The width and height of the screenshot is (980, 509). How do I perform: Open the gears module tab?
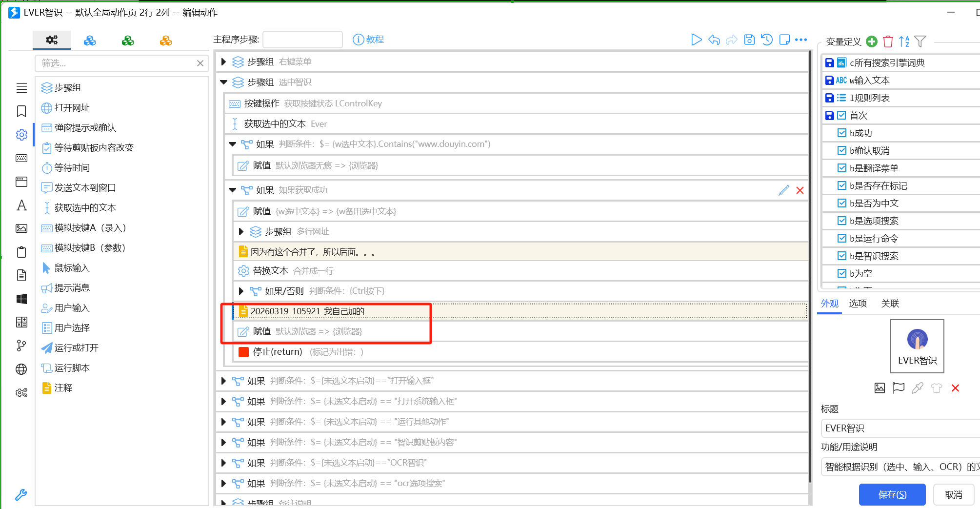point(52,40)
